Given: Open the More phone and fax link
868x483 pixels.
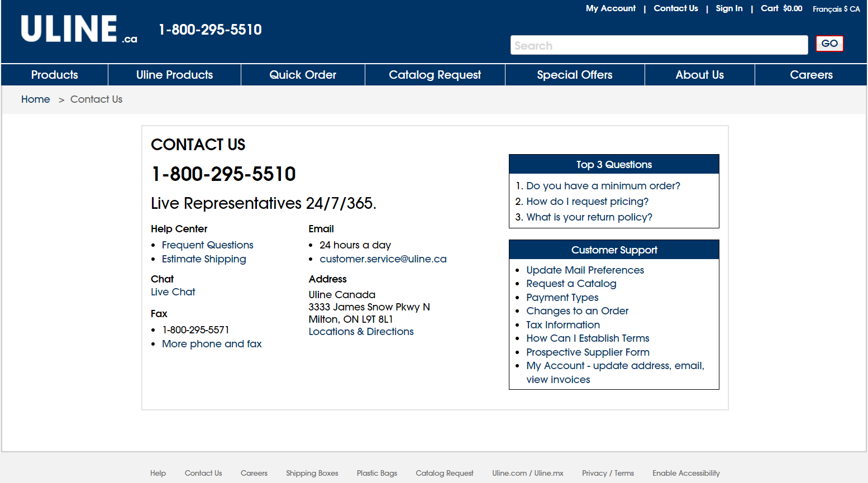Looking at the screenshot, I should (x=212, y=344).
